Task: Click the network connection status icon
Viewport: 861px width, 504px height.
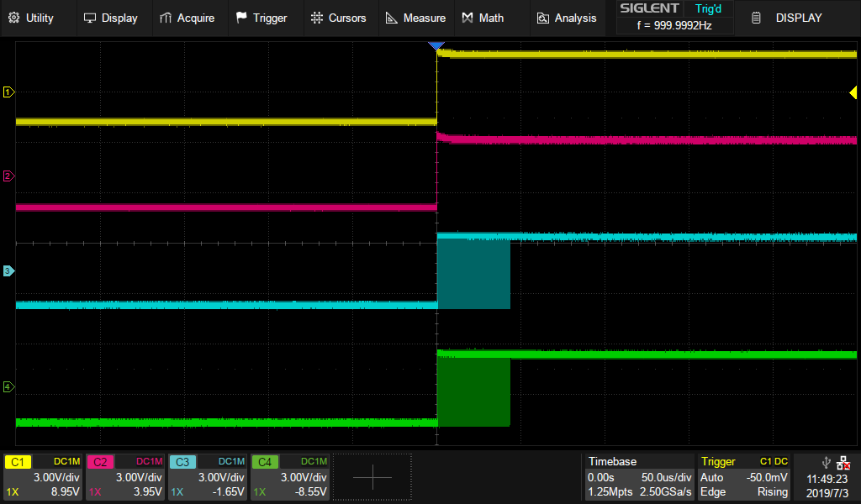Action: tap(843, 462)
